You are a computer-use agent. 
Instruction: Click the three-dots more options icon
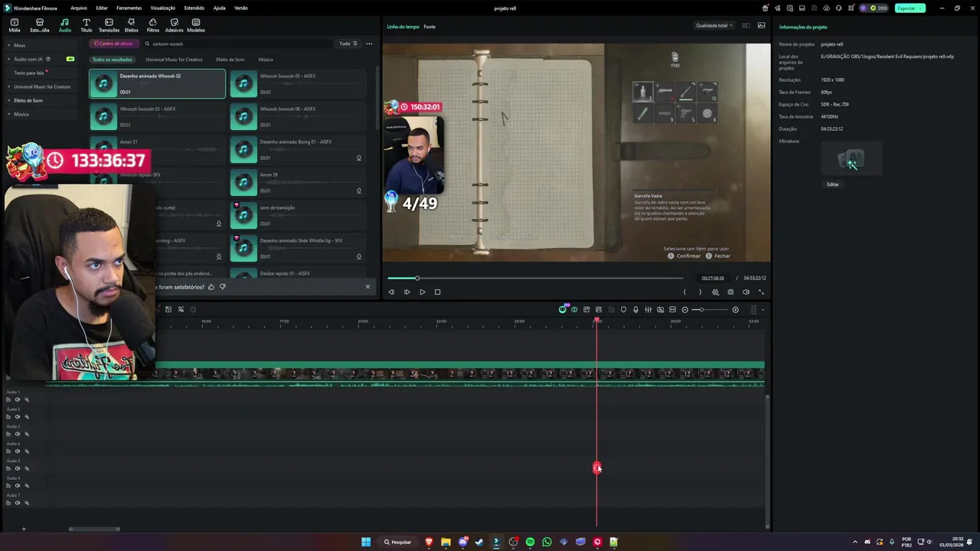point(369,44)
